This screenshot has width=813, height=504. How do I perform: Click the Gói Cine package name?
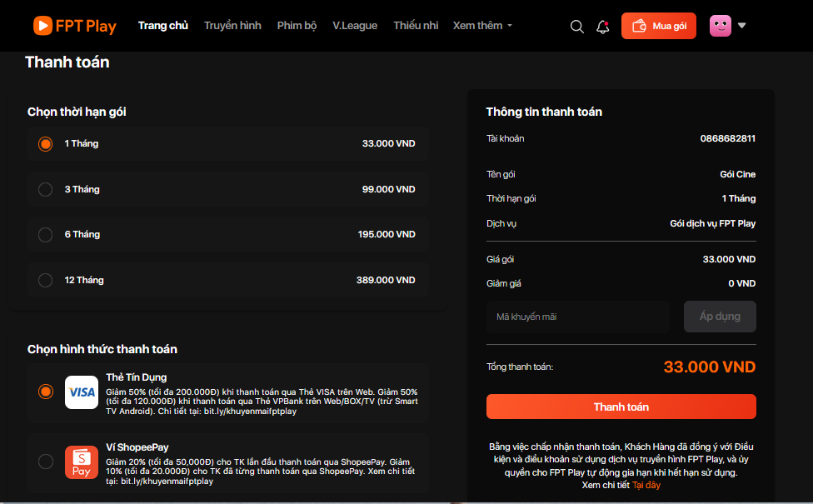point(737,174)
